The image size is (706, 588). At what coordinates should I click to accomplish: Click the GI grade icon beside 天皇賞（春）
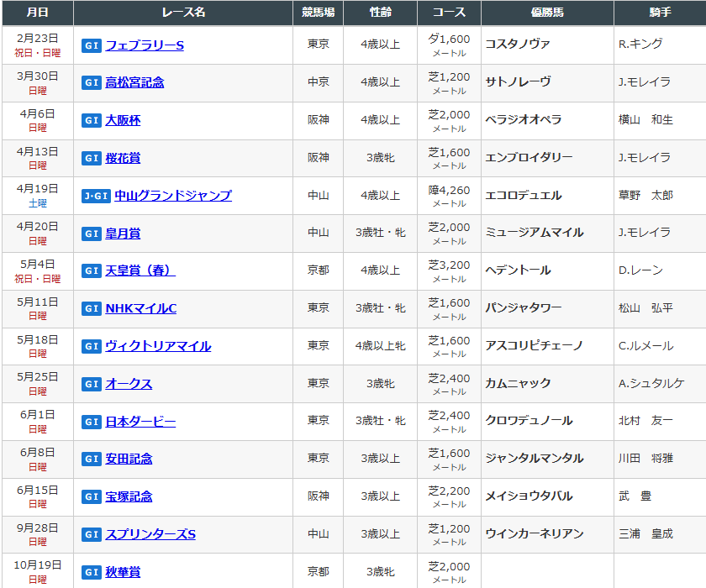point(92,270)
